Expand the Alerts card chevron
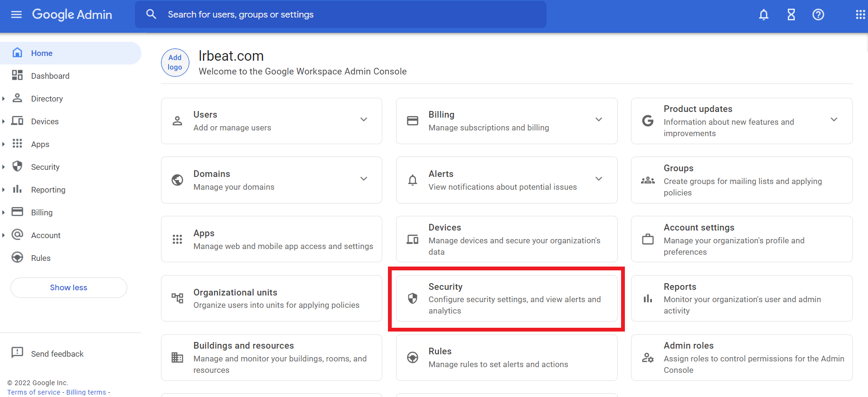This screenshot has height=397, width=868. point(599,179)
